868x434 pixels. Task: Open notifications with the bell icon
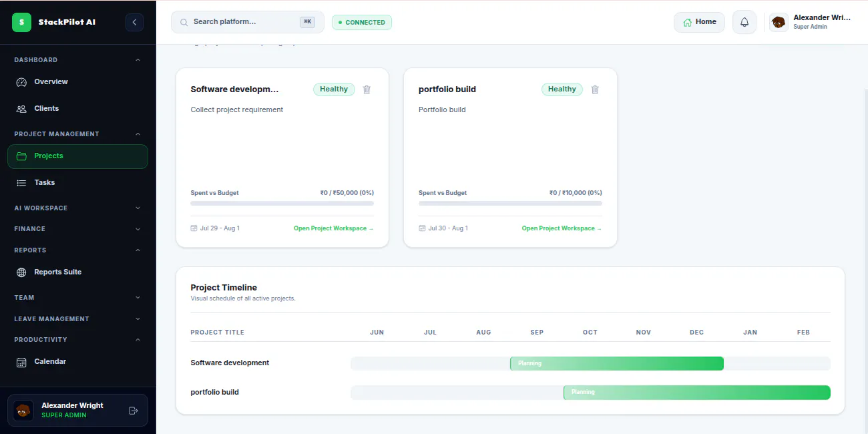point(744,22)
